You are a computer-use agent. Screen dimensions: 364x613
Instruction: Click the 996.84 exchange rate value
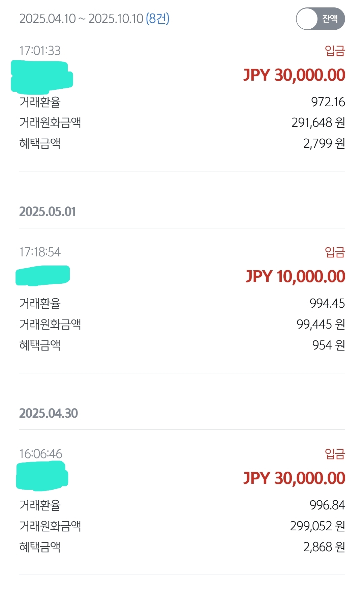tap(327, 505)
